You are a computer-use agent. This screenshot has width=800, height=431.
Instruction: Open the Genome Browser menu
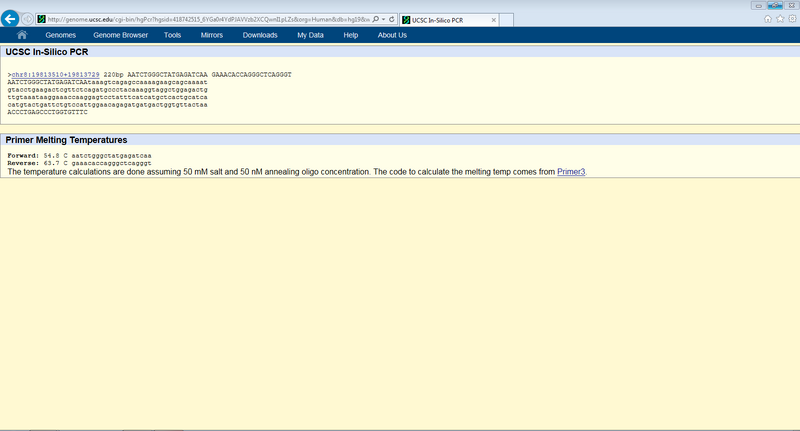click(119, 35)
